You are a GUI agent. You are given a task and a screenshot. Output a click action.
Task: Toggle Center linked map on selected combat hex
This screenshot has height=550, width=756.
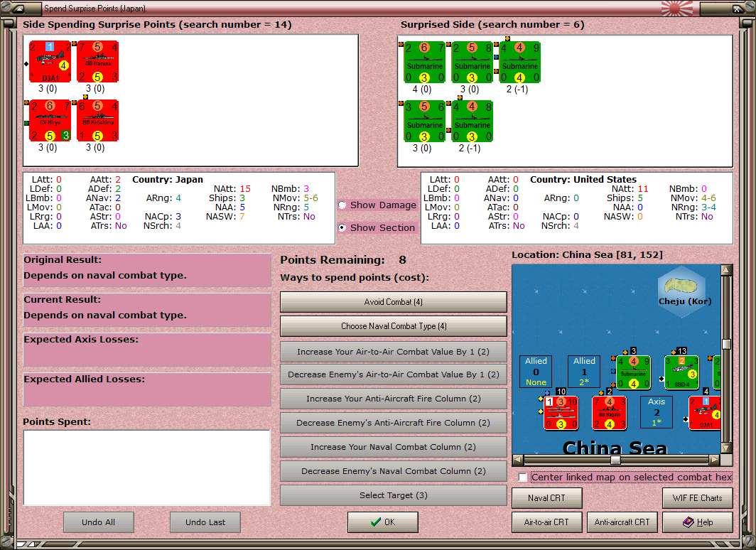click(x=523, y=478)
